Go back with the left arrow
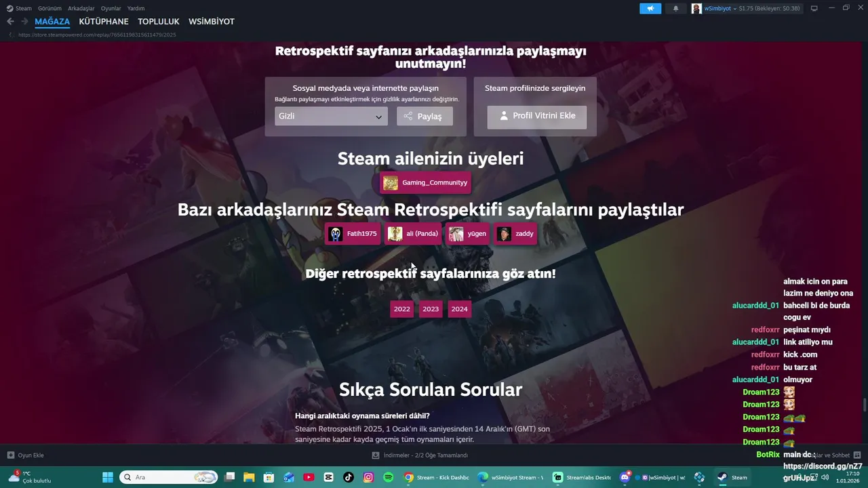868x488 pixels. click(10, 22)
